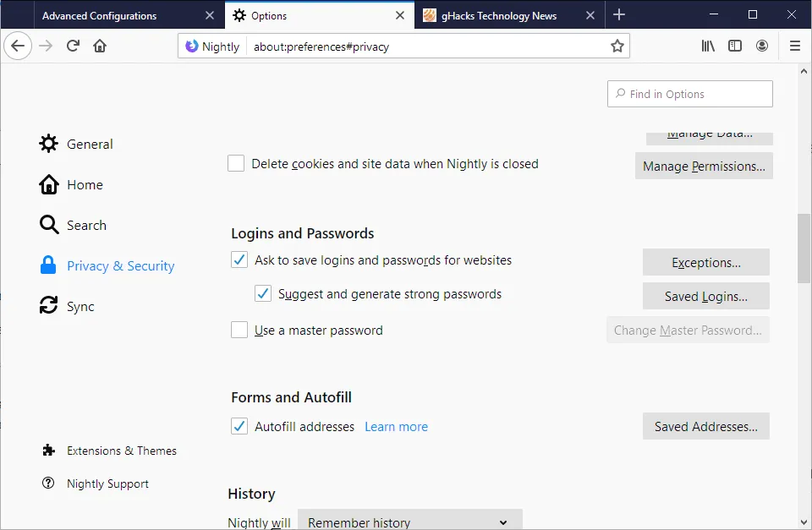Bookmark this page with the star icon
The height and width of the screenshot is (530, 812).
click(x=617, y=46)
